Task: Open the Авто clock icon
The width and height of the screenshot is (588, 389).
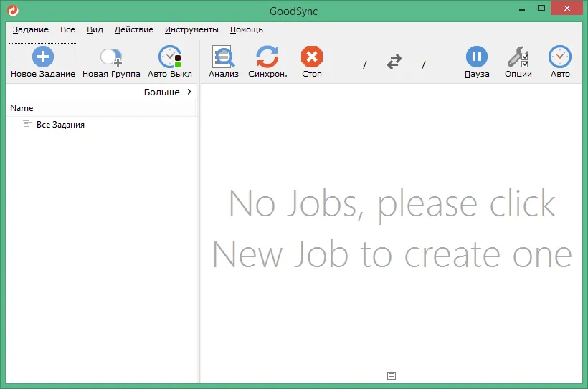Action: (560, 57)
